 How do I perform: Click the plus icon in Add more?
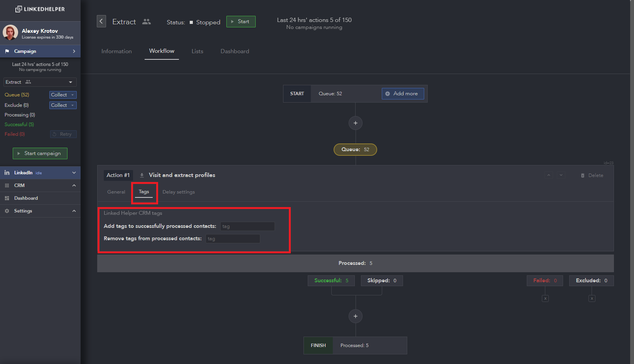[x=388, y=94]
